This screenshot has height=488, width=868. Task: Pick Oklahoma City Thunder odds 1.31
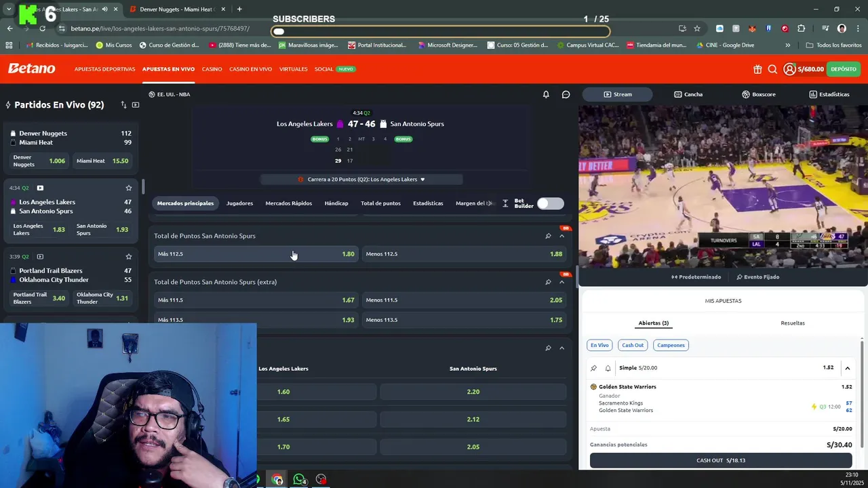pos(102,298)
